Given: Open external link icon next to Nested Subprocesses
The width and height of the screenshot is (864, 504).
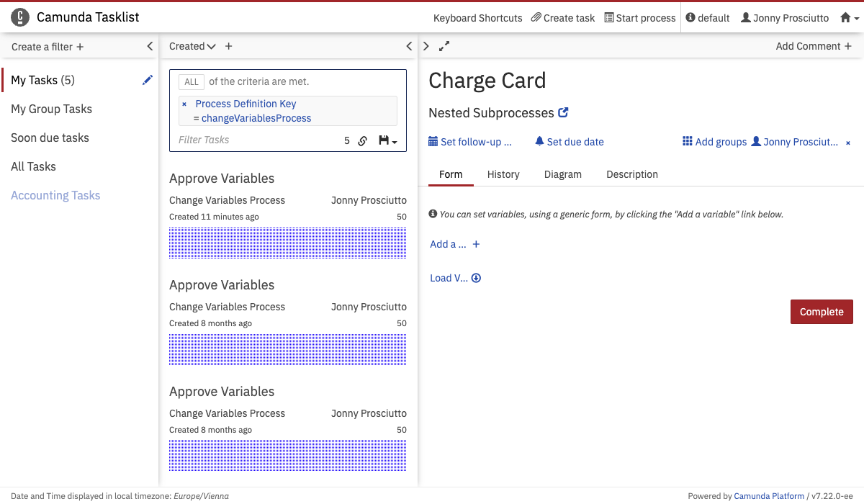Looking at the screenshot, I should (x=564, y=112).
